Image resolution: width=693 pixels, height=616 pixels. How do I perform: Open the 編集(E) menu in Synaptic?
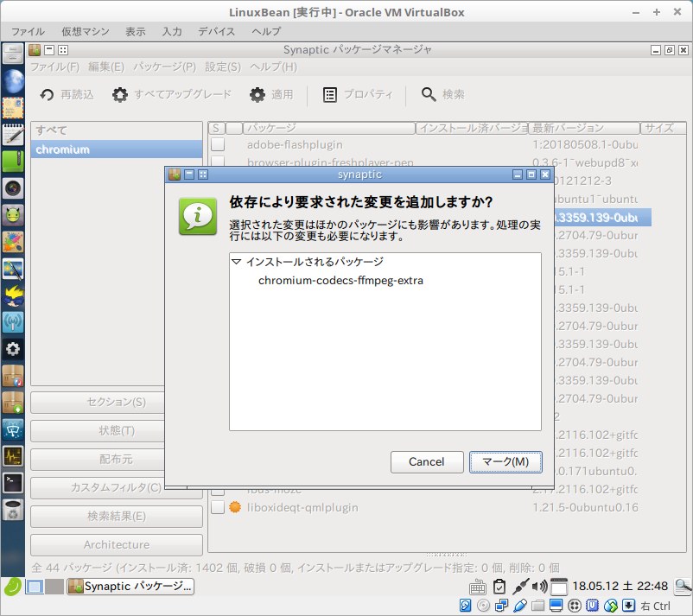pos(106,67)
